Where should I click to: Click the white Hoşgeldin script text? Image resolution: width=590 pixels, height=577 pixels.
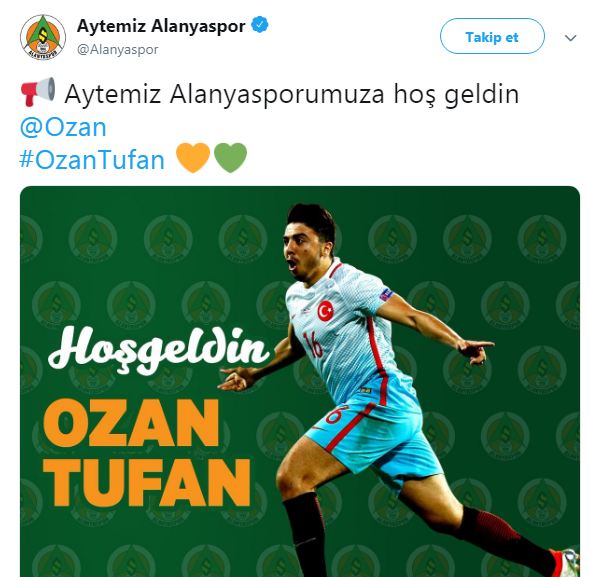(159, 350)
